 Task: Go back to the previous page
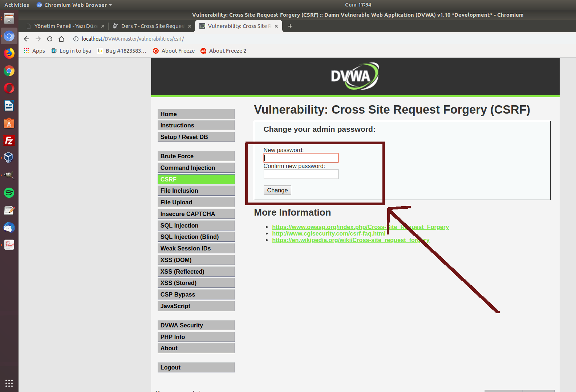27,39
